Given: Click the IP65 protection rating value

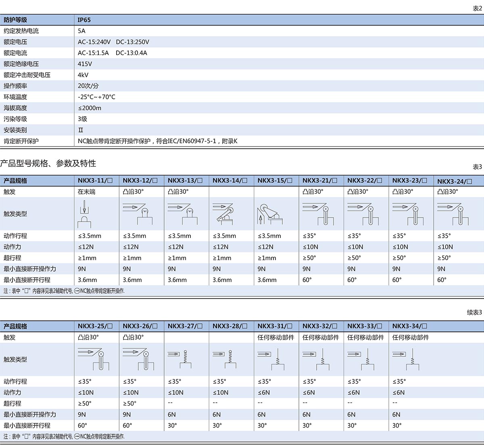Looking at the screenshot, I should pyautogui.click(x=84, y=20).
